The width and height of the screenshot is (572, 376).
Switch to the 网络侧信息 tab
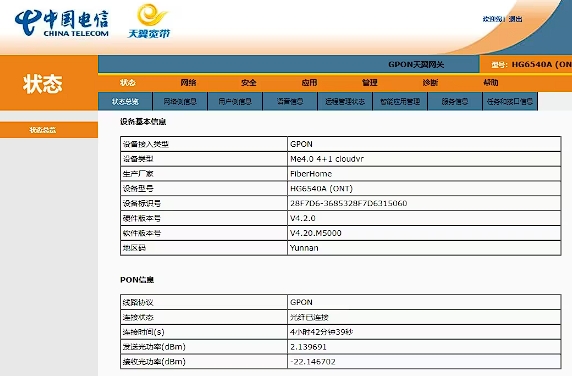tap(180, 101)
